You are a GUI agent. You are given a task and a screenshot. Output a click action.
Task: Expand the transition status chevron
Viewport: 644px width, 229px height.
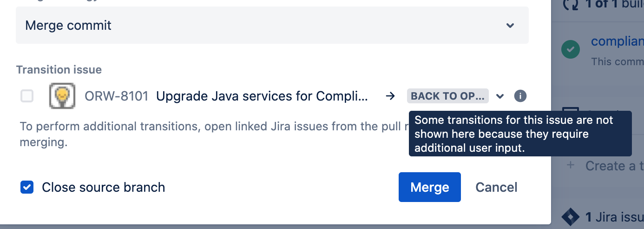[x=500, y=96]
